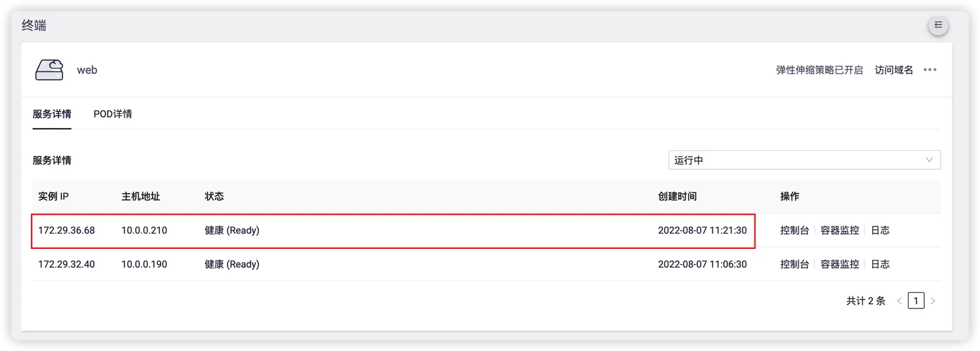Open 容器监控 for instance 172.29.32.40

click(x=839, y=264)
